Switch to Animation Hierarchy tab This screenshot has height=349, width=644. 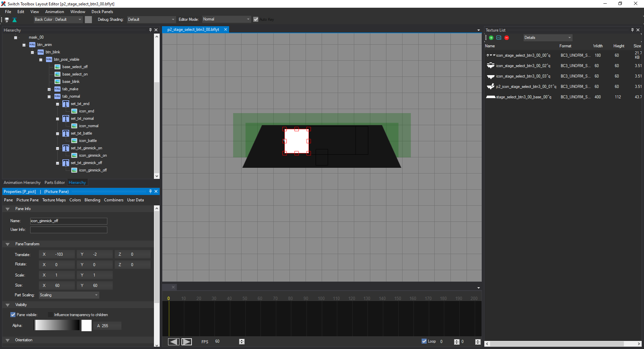pos(22,183)
